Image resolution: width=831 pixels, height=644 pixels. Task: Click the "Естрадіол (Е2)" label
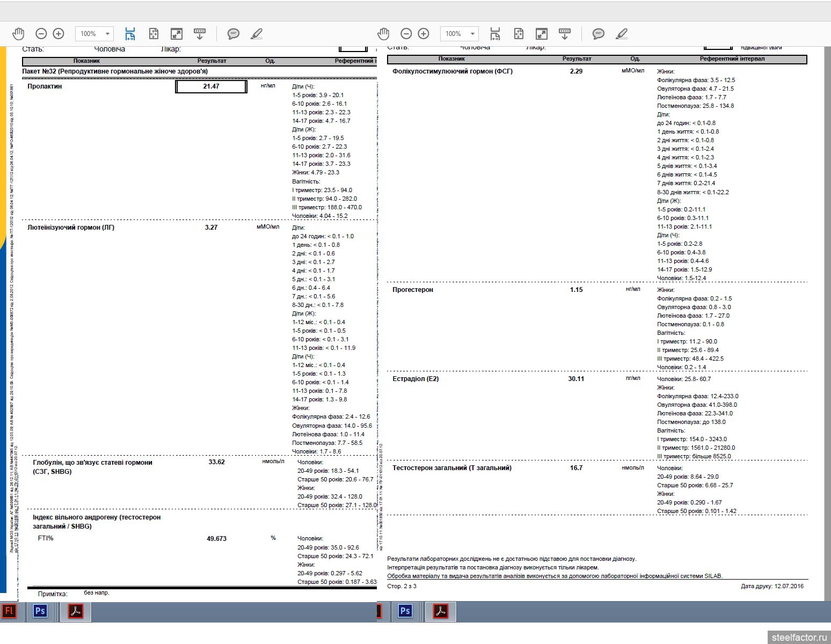click(x=415, y=379)
